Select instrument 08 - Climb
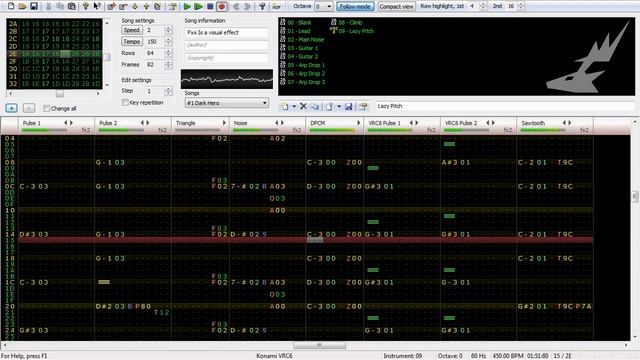Viewport: 640px width, 360px height. coord(346,22)
